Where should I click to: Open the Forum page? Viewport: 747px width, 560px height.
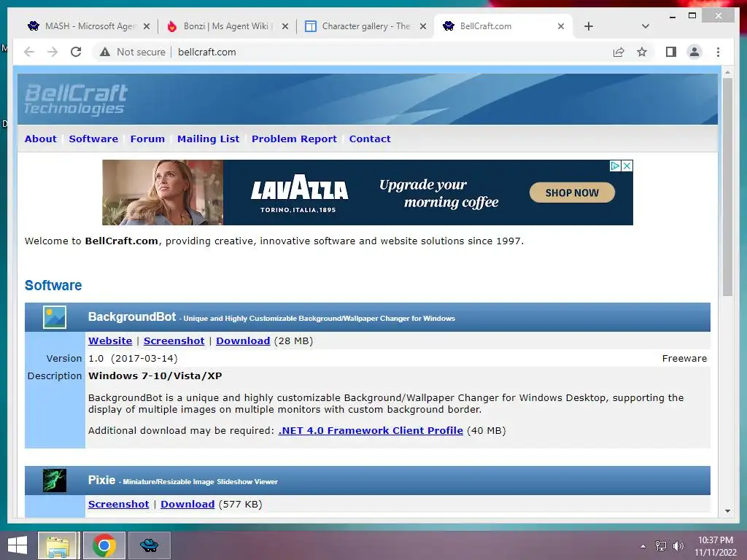[x=147, y=139]
